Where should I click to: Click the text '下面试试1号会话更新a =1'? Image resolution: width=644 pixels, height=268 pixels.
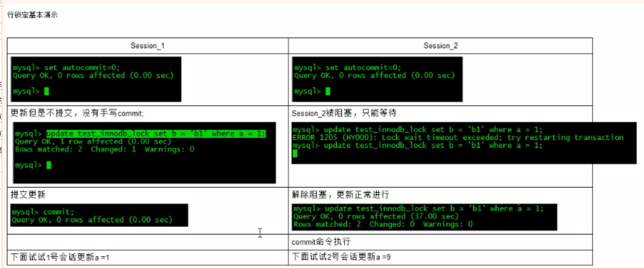pos(60,257)
